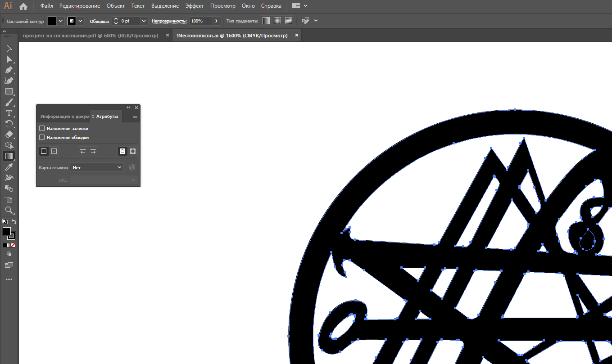612x364 pixels.
Task: Open the Эффект menu
Action: click(195, 6)
